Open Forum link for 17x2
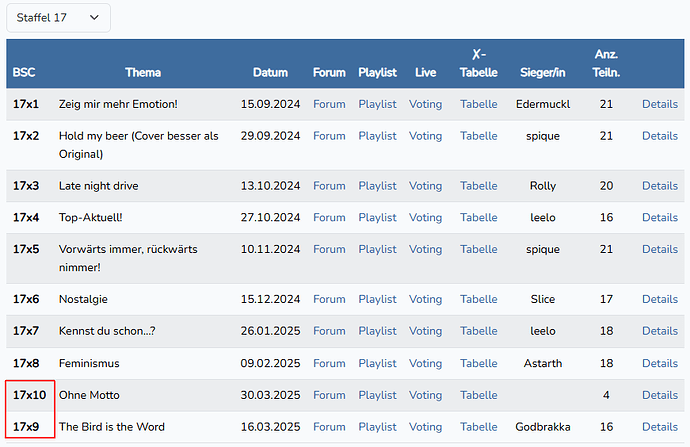The image size is (690, 447). click(x=329, y=136)
